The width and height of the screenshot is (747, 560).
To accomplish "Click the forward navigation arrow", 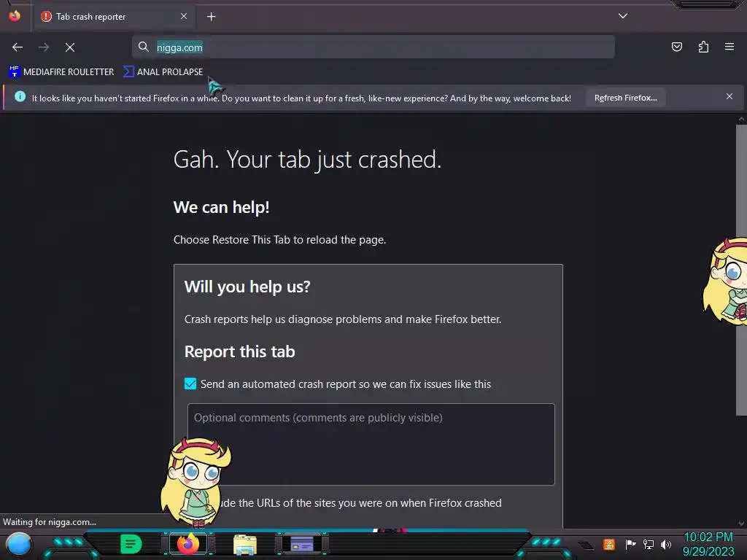I will pyautogui.click(x=44, y=47).
